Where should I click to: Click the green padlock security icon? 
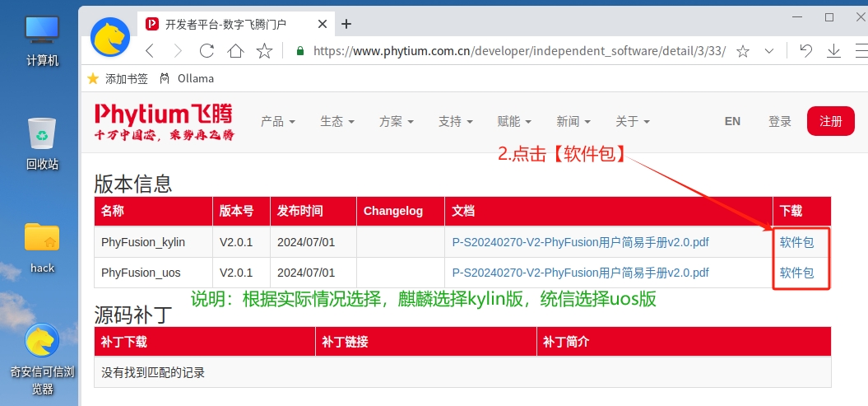pyautogui.click(x=300, y=51)
